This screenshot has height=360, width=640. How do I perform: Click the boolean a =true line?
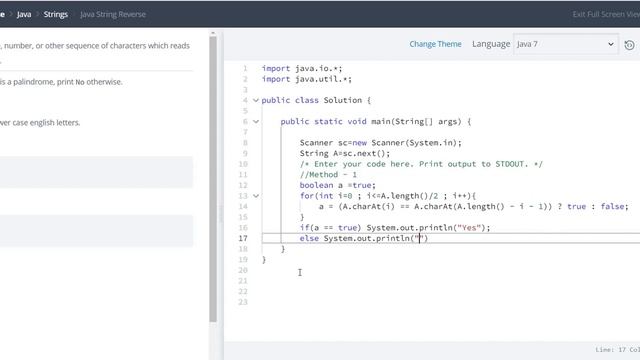click(338, 185)
